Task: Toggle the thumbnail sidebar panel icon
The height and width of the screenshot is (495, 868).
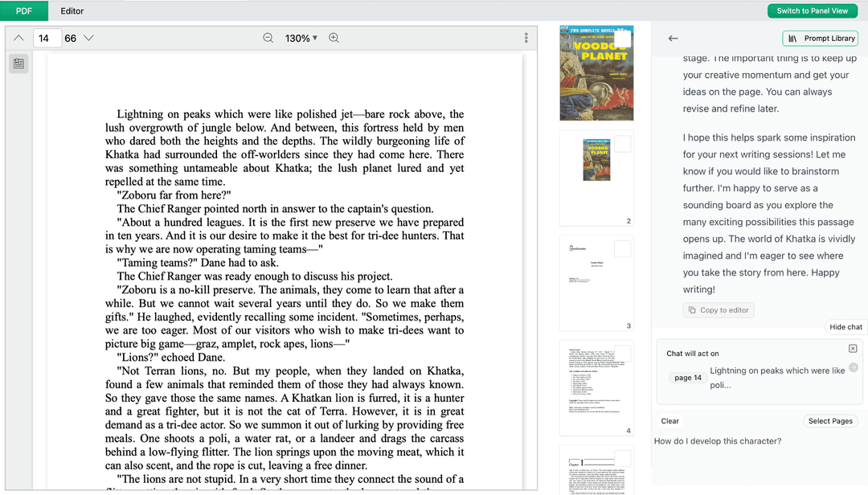Action: click(x=18, y=63)
